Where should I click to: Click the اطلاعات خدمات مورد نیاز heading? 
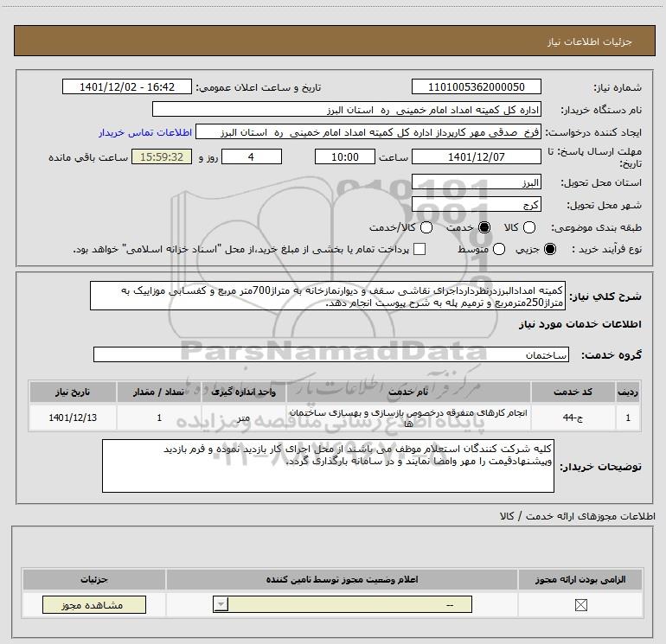[x=580, y=324]
